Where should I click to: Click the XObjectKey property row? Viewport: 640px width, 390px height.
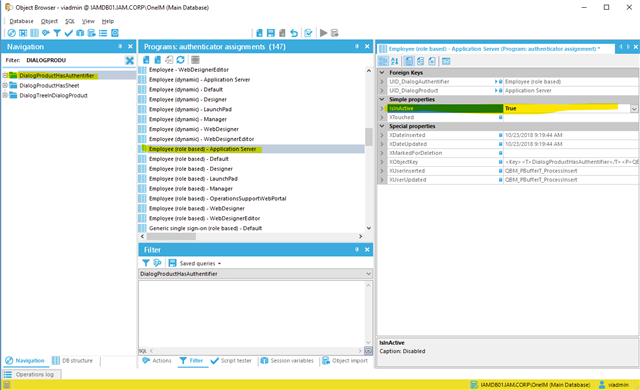508,162
